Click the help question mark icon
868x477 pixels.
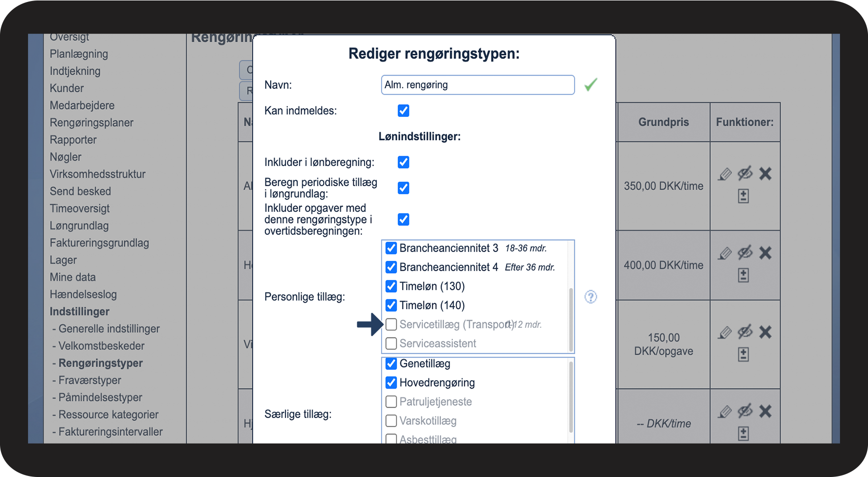(590, 297)
